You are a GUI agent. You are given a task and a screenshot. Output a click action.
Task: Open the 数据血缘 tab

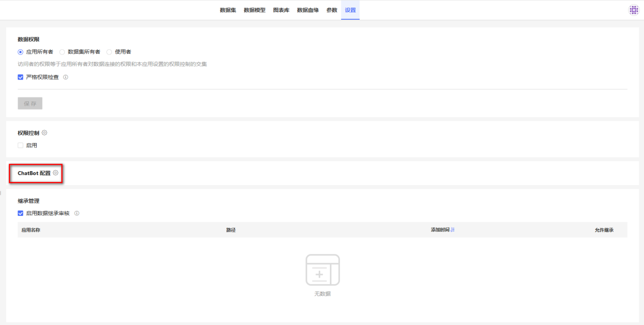(308, 10)
